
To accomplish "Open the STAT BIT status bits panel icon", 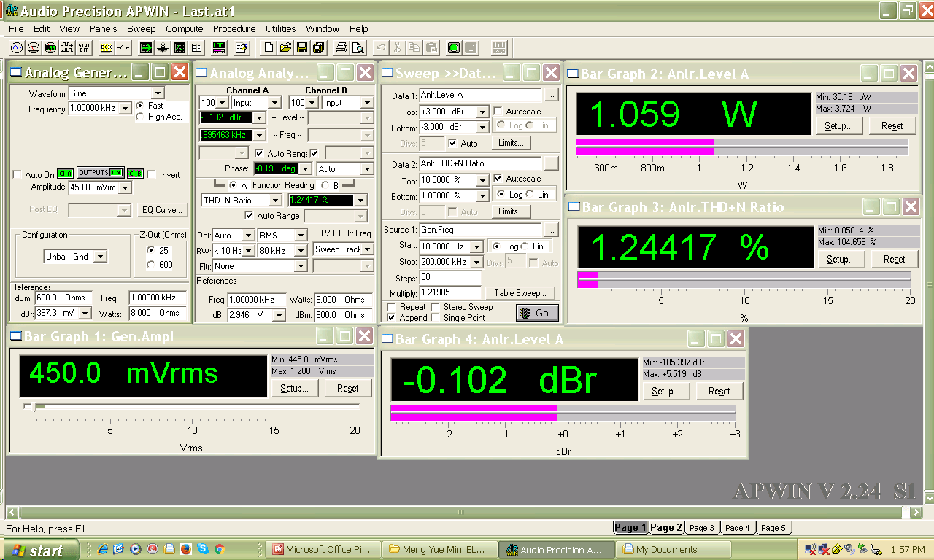I will click(84, 47).
